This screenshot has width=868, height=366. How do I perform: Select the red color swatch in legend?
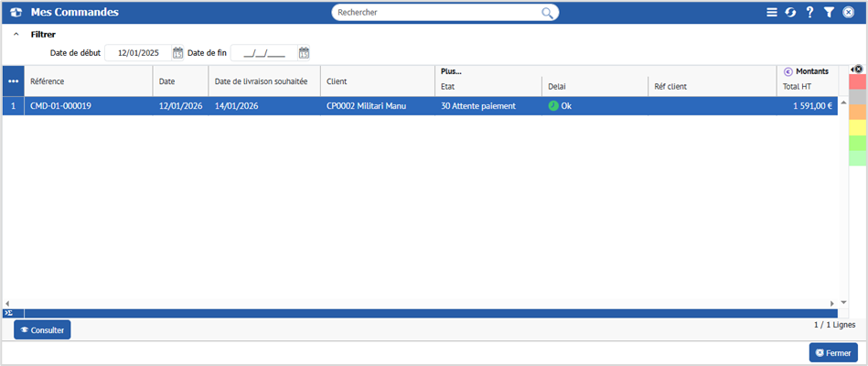click(x=857, y=82)
